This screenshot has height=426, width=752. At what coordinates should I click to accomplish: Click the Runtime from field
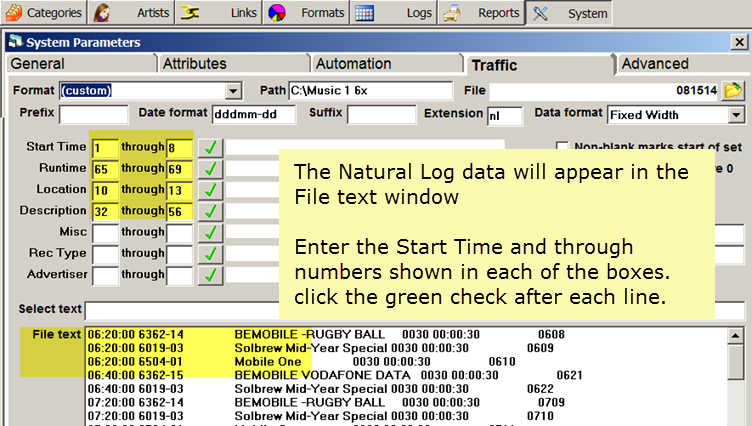pos(105,169)
